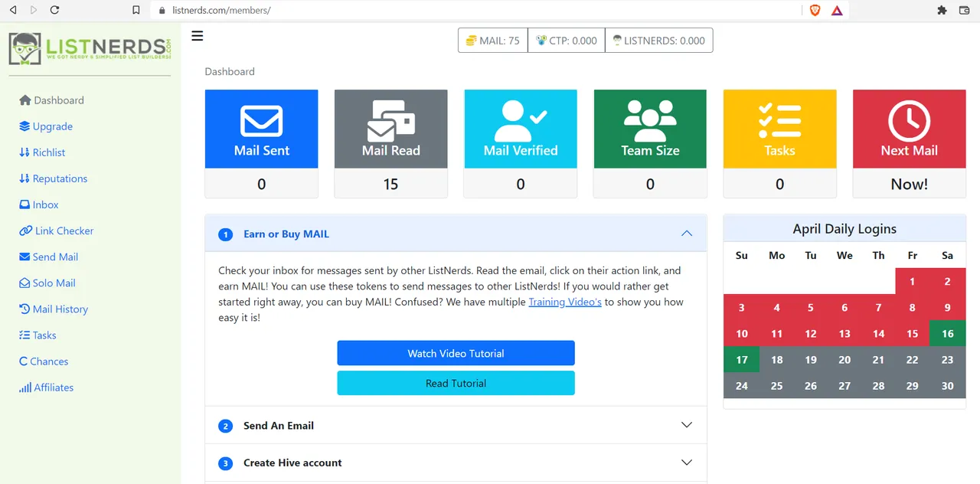Open Chances in the sidebar

pyautogui.click(x=44, y=361)
